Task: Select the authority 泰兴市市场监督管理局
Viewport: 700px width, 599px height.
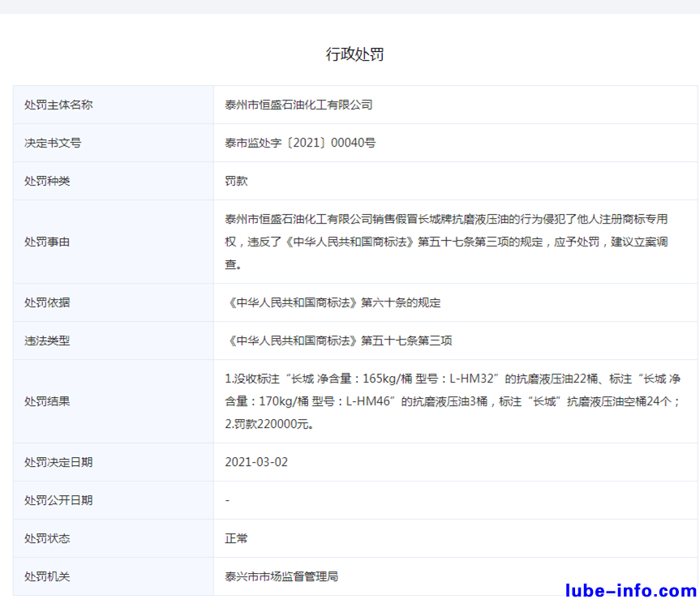Action: pyautogui.click(x=281, y=576)
